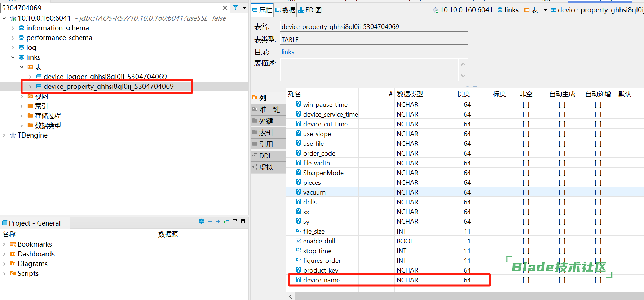The width and height of the screenshot is (644, 300).
Task: Open the ER 图 tab
Action: (x=310, y=10)
